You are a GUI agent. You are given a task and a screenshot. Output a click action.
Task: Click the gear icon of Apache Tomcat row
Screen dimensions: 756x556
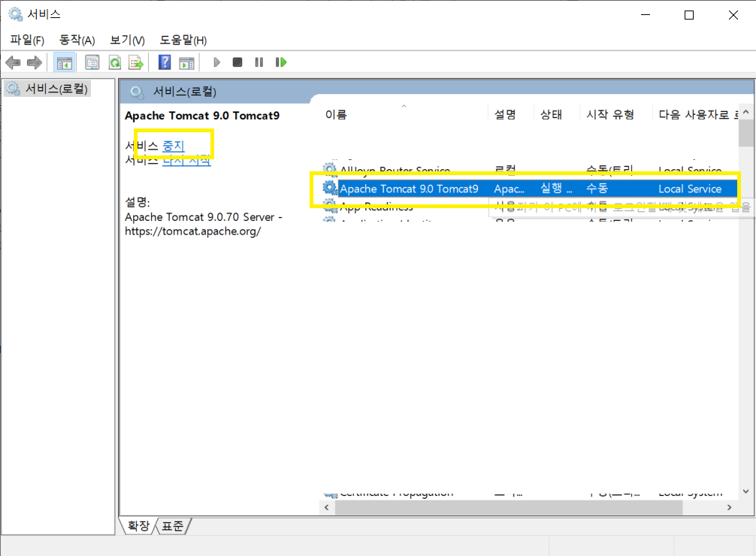coord(330,188)
